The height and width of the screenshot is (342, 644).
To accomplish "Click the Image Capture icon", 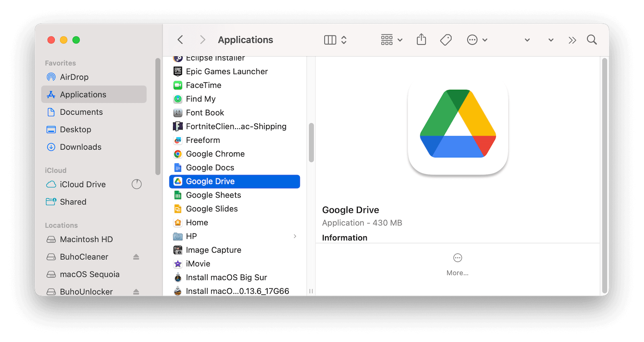I will click(x=178, y=250).
